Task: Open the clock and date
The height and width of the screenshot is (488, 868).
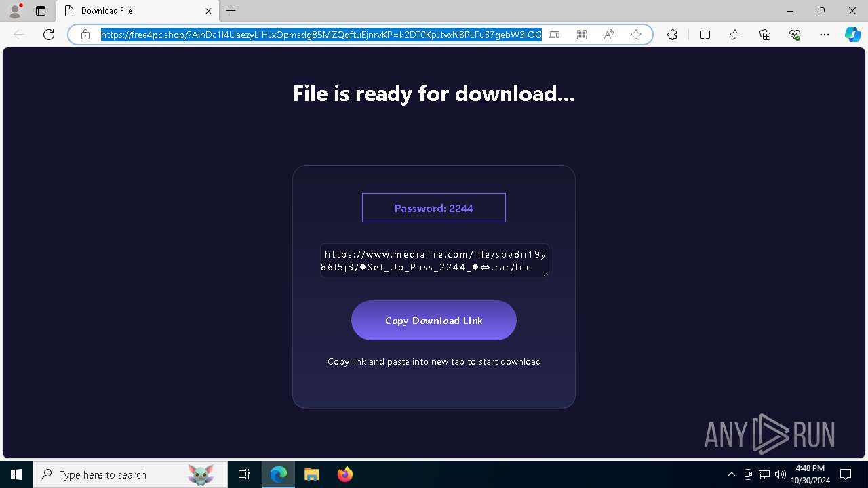Action: tap(810, 474)
